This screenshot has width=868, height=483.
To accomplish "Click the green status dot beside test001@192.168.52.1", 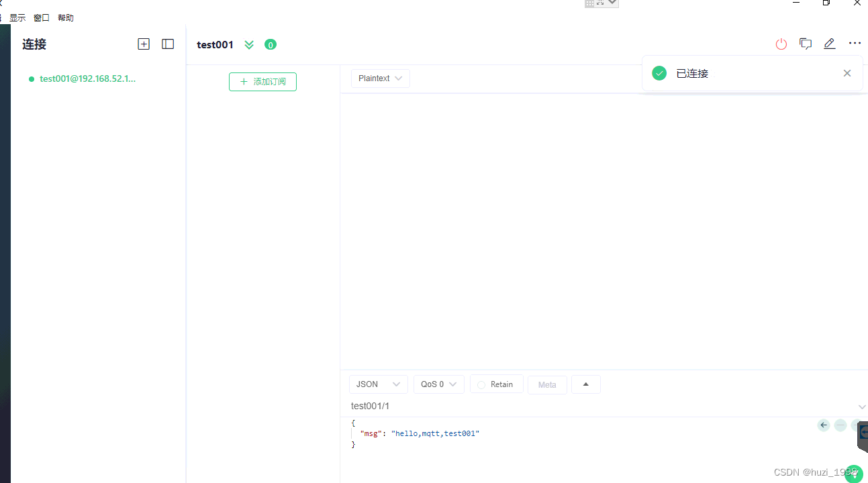I will 32,79.
